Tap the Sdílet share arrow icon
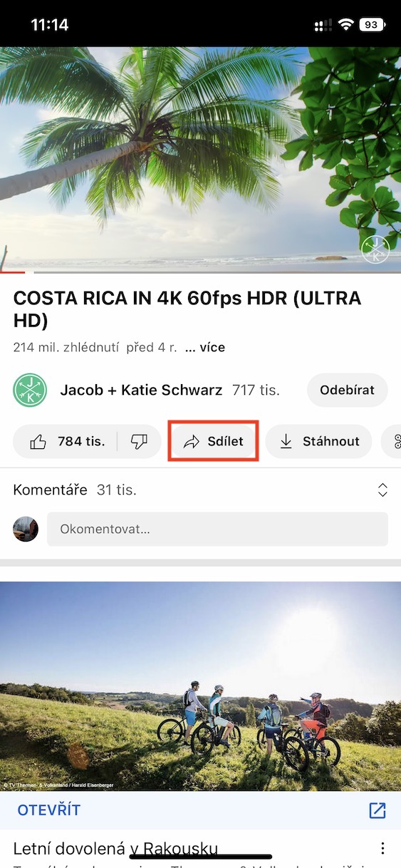The height and width of the screenshot is (868, 401). tap(191, 442)
